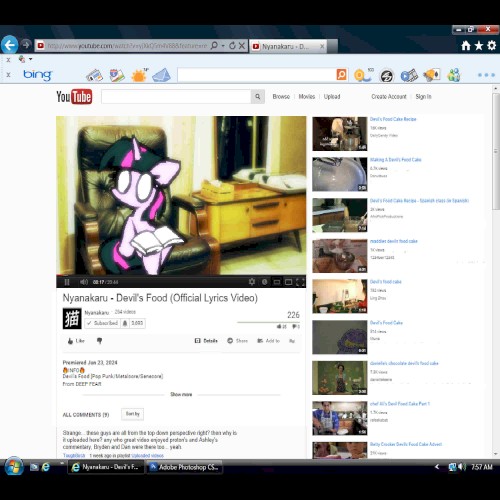Open the Sort by comments dropdown
The image size is (500, 500).
pos(132,414)
